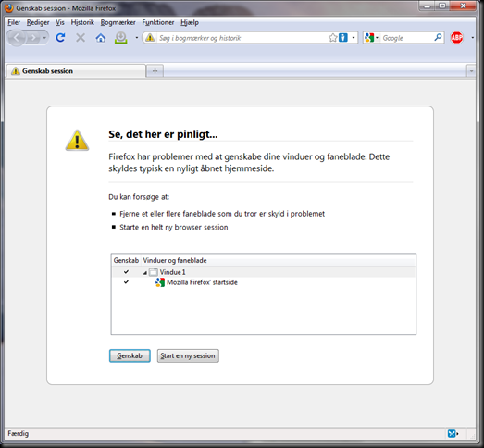The image size is (484, 448).
Task: Open the Funktioner menu
Action: pyautogui.click(x=158, y=22)
